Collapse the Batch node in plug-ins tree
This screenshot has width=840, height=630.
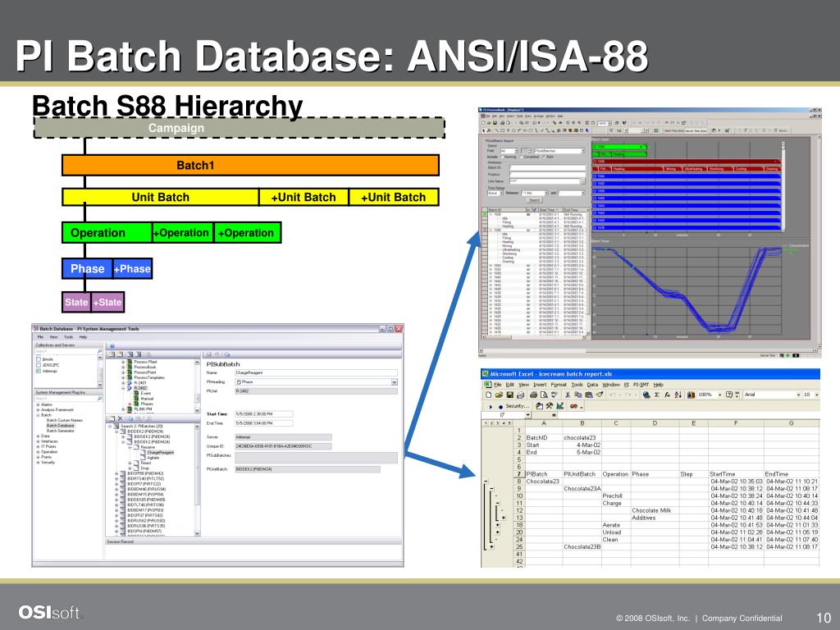point(38,415)
